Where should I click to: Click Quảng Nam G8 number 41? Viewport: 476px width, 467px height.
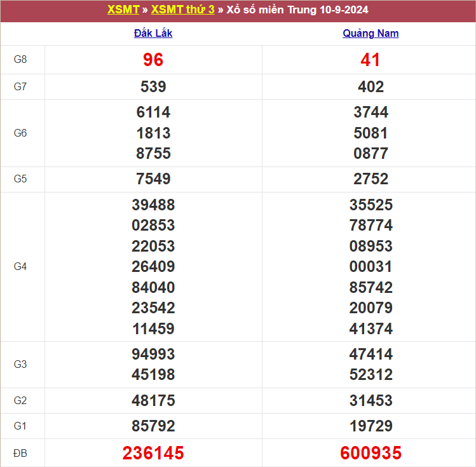coord(371,60)
